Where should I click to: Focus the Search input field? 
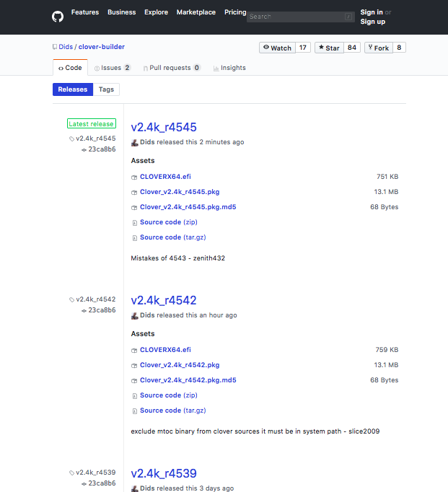tap(301, 17)
